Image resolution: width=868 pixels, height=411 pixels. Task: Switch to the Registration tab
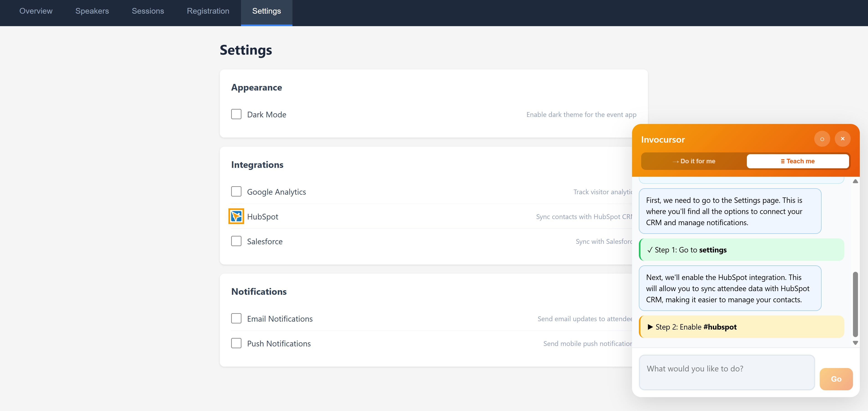point(208,11)
